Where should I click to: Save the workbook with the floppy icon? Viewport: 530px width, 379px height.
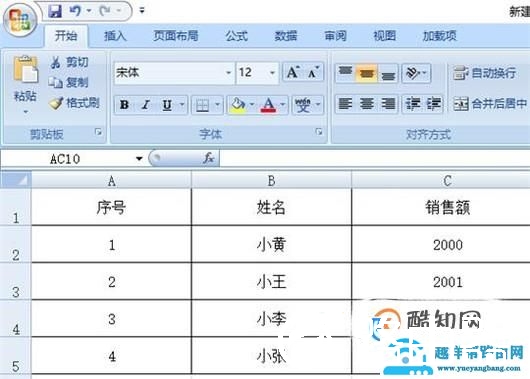55,11
